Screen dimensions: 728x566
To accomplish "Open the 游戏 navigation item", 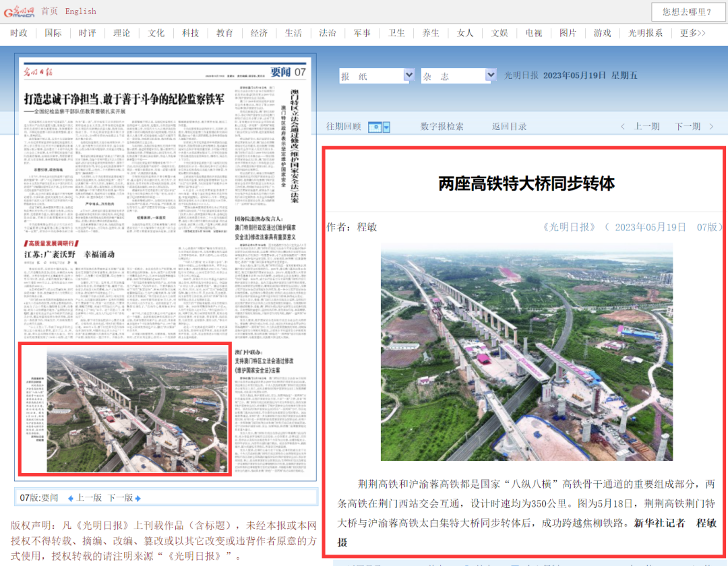I will (x=602, y=33).
